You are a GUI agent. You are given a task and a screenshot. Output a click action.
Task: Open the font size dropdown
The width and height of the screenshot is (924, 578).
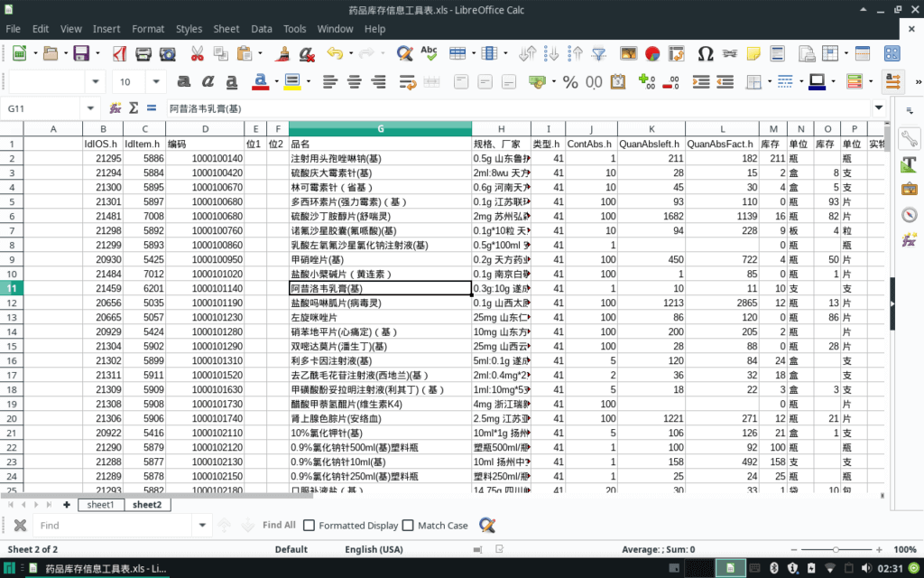[x=155, y=82]
